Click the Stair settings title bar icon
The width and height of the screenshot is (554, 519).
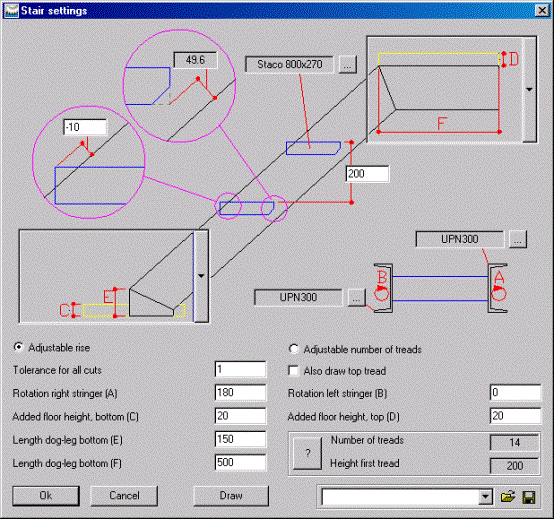click(x=11, y=11)
